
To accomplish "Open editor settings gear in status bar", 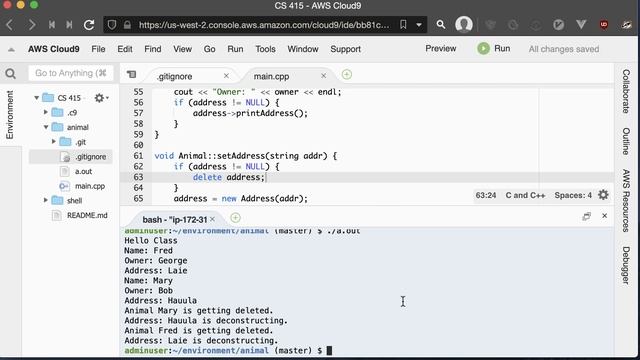I will click(603, 195).
